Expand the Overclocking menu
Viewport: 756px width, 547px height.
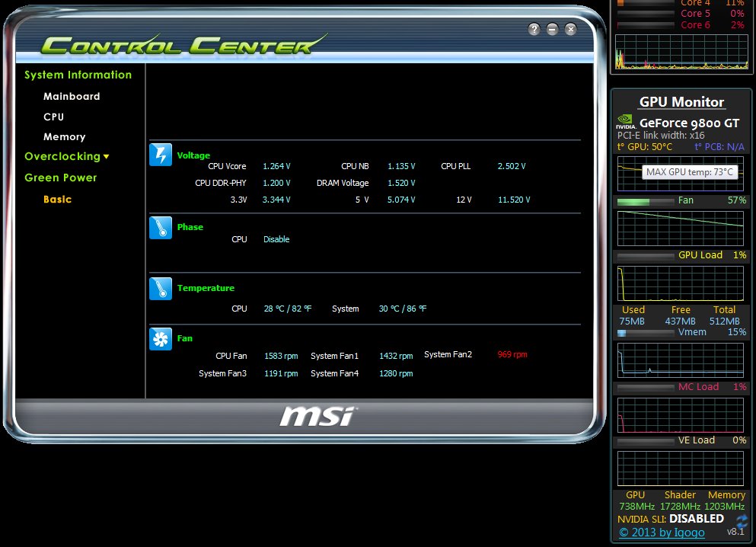click(66, 156)
